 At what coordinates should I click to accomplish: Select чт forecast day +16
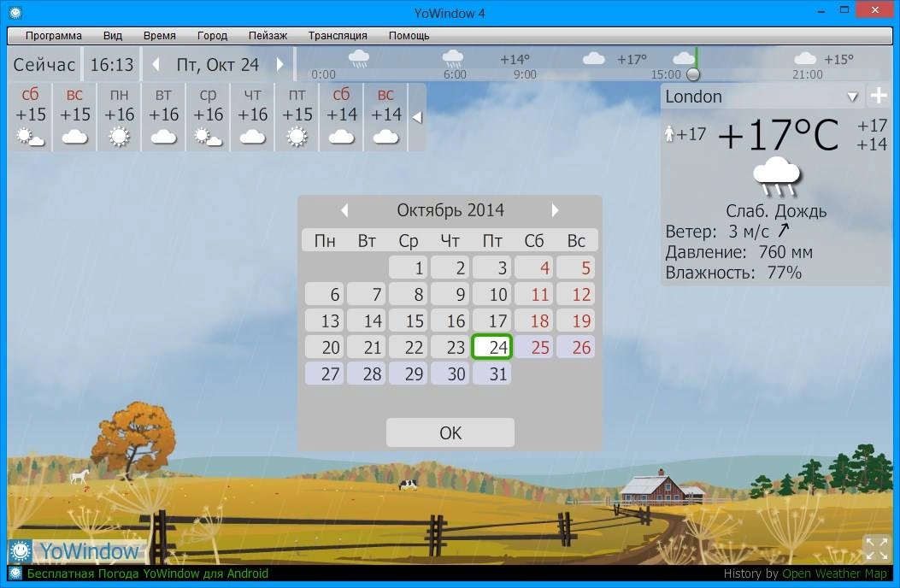pos(252,117)
